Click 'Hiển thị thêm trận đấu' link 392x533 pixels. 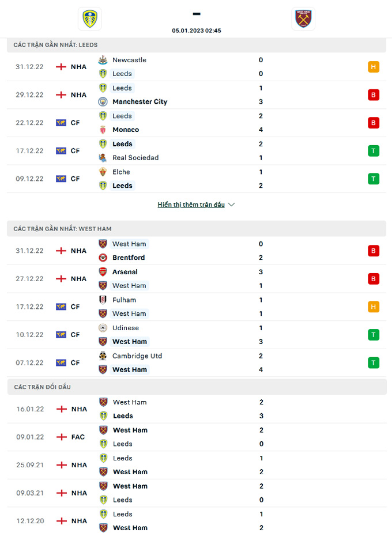point(191,205)
